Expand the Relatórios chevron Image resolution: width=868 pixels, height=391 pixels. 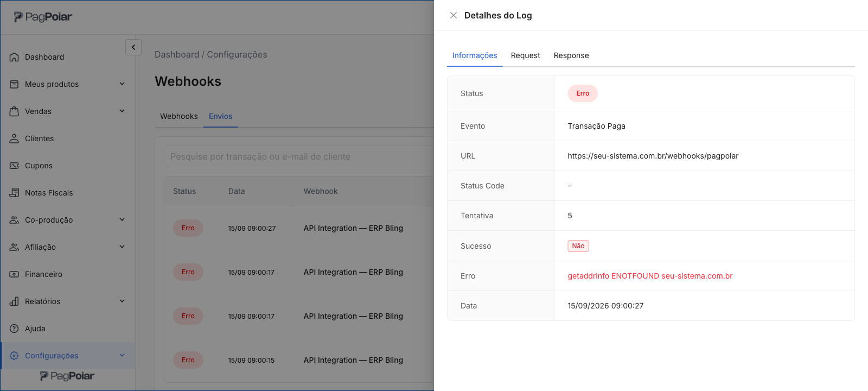122,301
